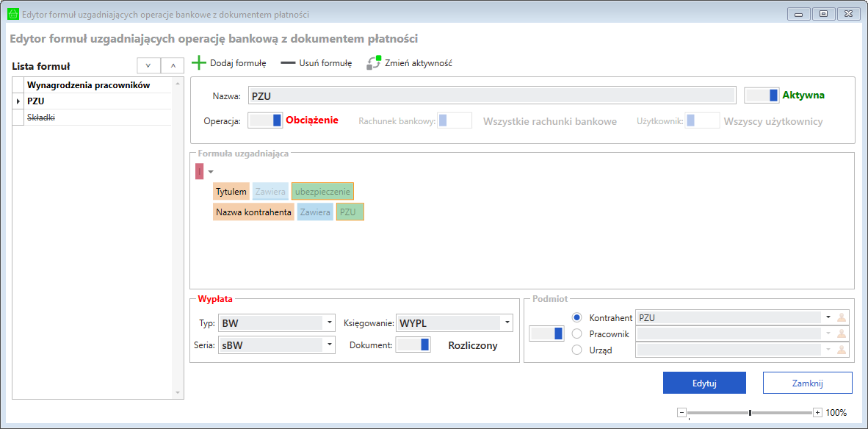868x429 pixels.
Task: Click the green plus Dodaj formułę icon
Action: 199,63
